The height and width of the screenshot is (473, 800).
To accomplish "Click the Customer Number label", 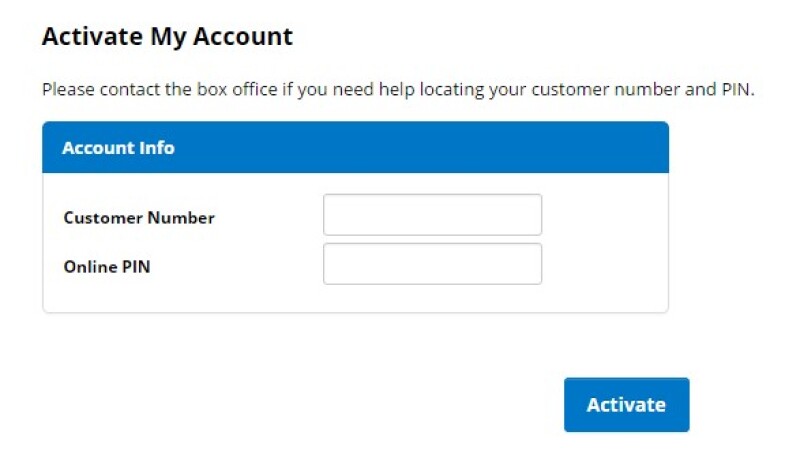I will (x=138, y=217).
